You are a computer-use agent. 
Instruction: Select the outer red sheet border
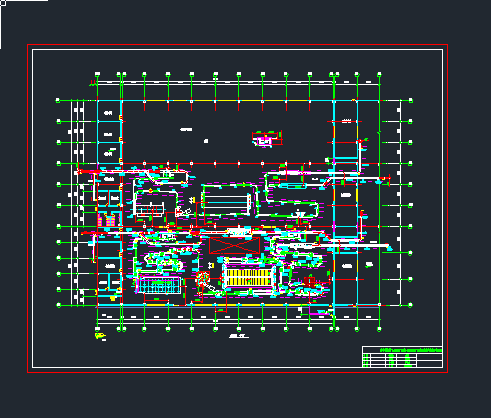[237, 208]
